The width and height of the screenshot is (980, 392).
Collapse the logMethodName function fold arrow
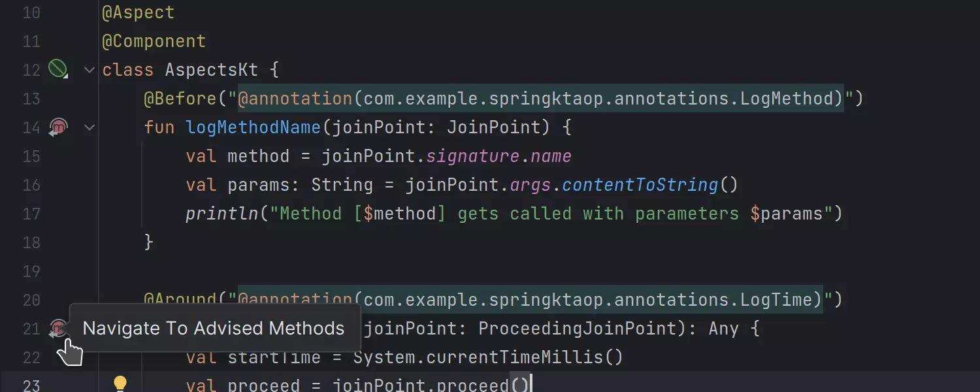tap(90, 127)
